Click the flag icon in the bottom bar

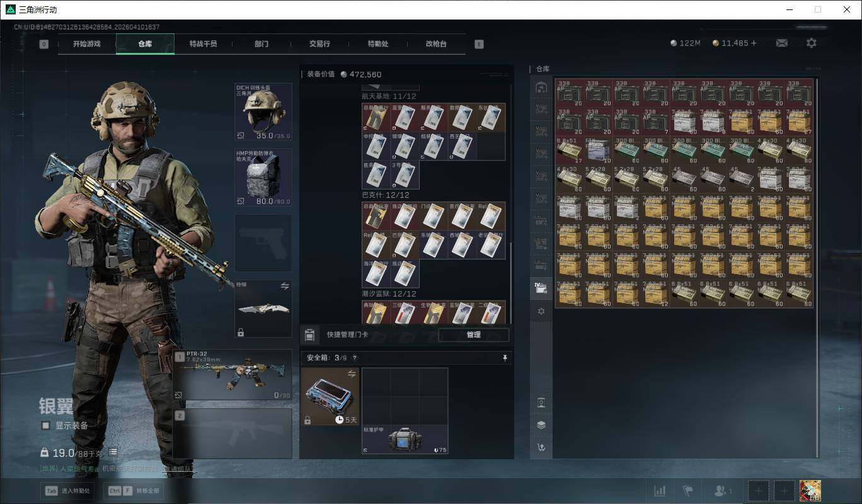[x=688, y=490]
